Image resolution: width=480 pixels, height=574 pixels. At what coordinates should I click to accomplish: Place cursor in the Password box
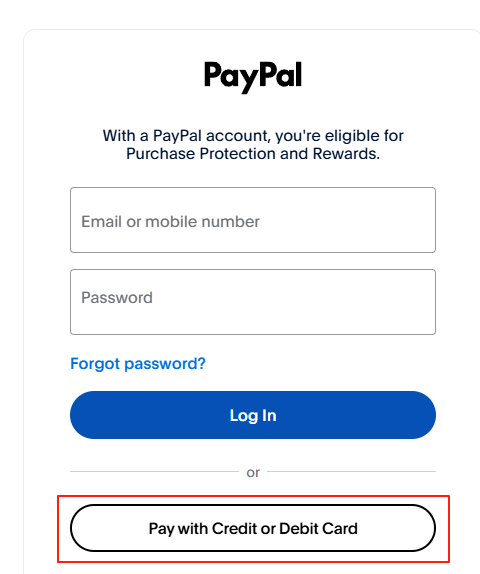tap(253, 302)
